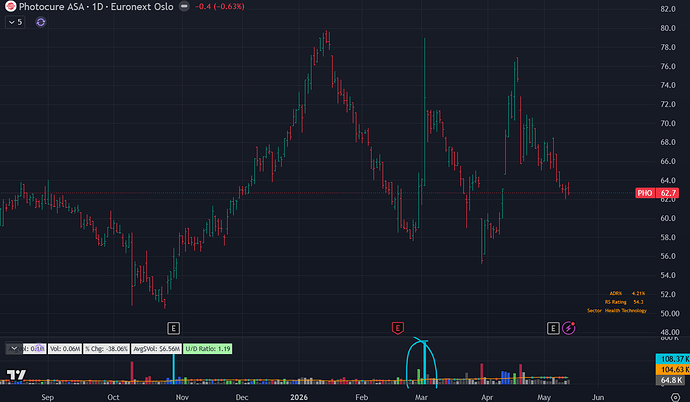Click the purple lightning news flash icon

(569, 328)
